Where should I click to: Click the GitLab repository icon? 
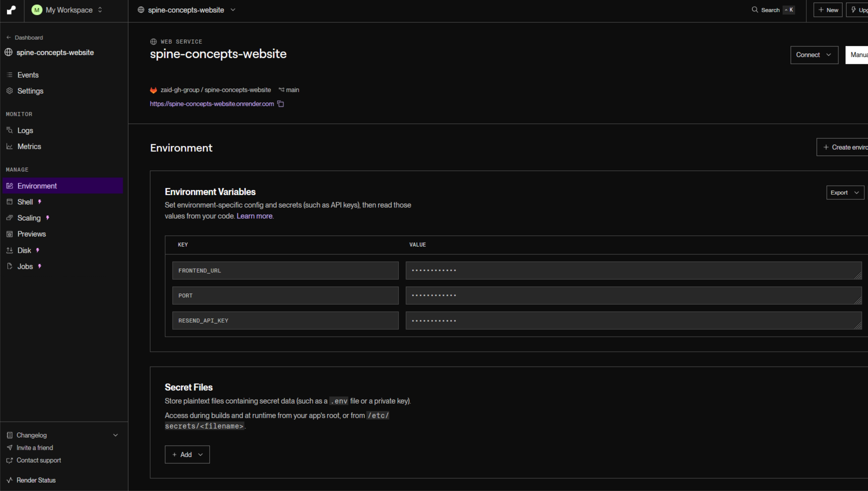point(154,90)
